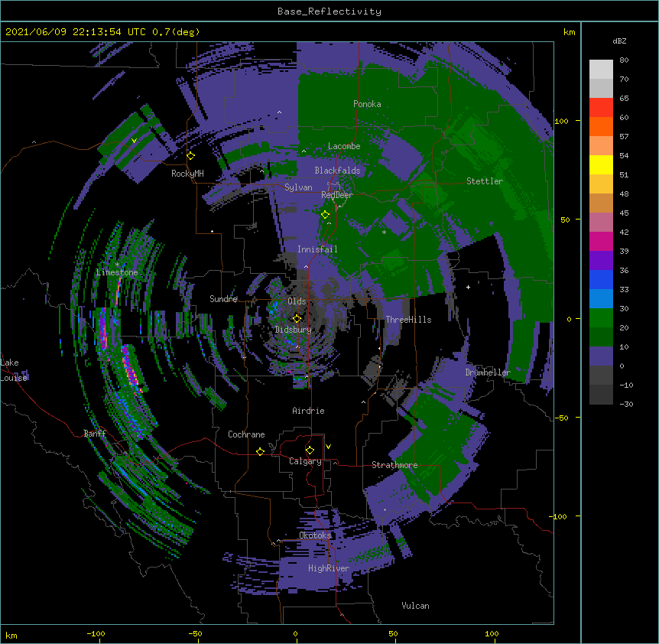The image size is (659, 644).
Task: Click the yellow diamond marker south of RedDeer
Action: [x=325, y=215]
